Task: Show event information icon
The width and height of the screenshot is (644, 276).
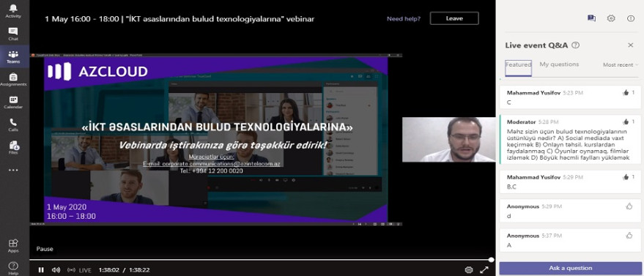Action: click(x=631, y=18)
